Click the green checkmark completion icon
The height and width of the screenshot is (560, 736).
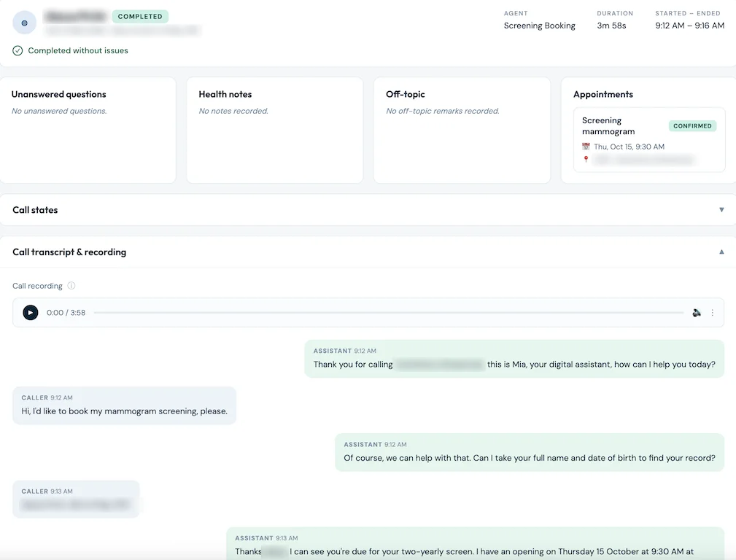click(18, 51)
